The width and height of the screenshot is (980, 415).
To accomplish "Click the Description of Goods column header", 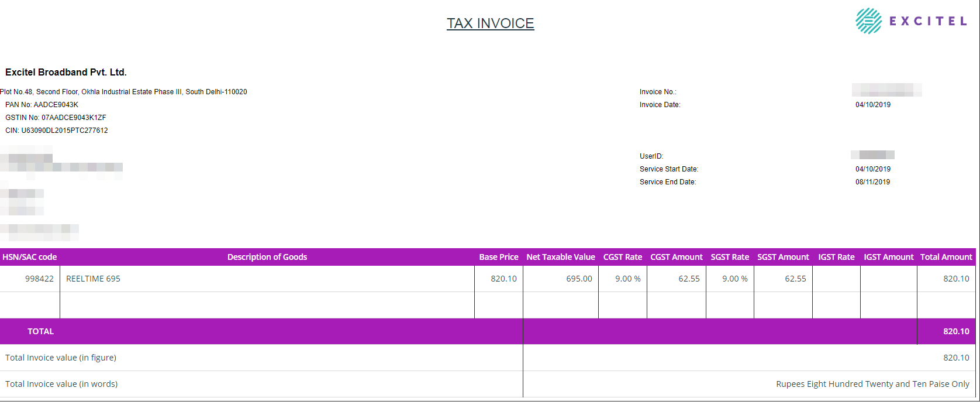I will pyautogui.click(x=267, y=257).
